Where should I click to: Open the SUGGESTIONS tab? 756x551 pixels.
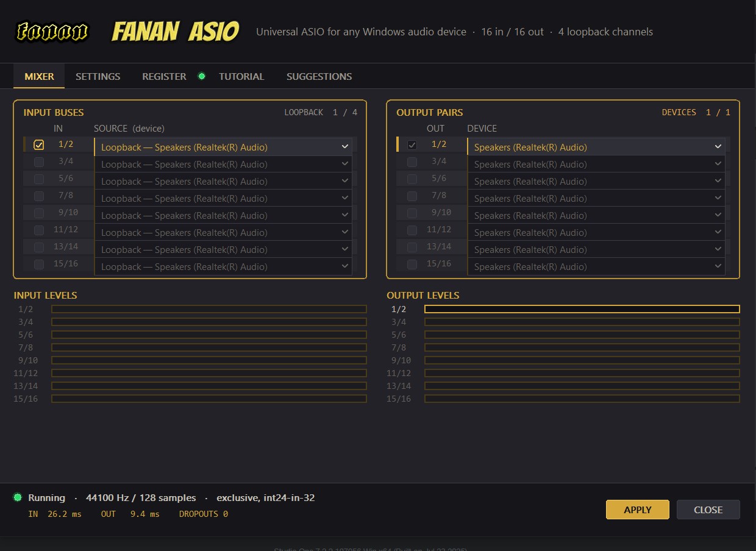point(319,76)
